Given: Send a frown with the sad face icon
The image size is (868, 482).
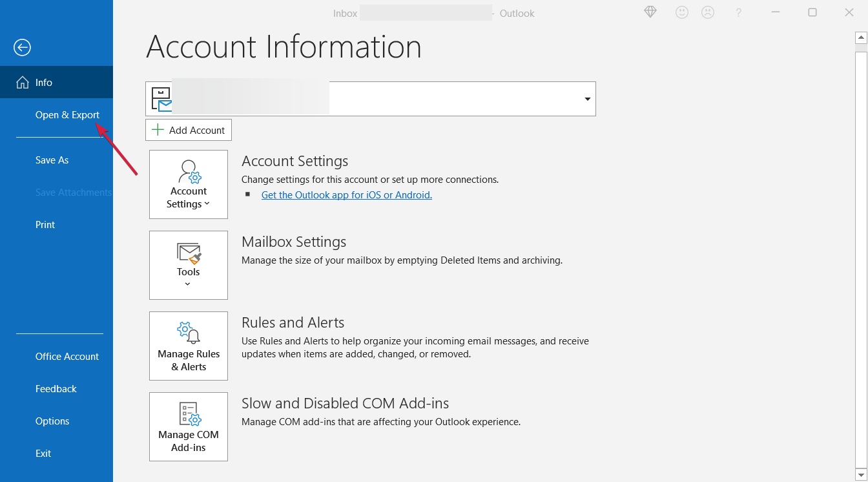Looking at the screenshot, I should coord(708,12).
